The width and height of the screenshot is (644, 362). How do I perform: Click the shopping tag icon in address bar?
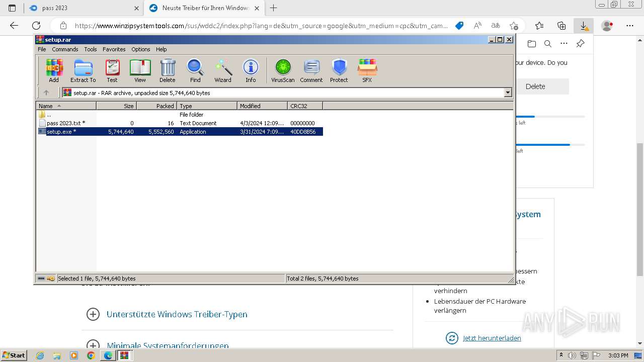click(459, 26)
